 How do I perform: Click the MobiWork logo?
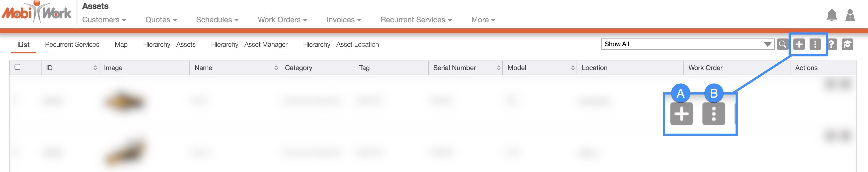point(37,13)
